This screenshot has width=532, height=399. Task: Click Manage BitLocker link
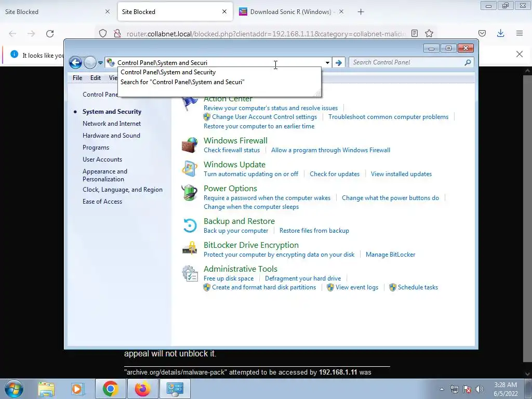click(391, 255)
